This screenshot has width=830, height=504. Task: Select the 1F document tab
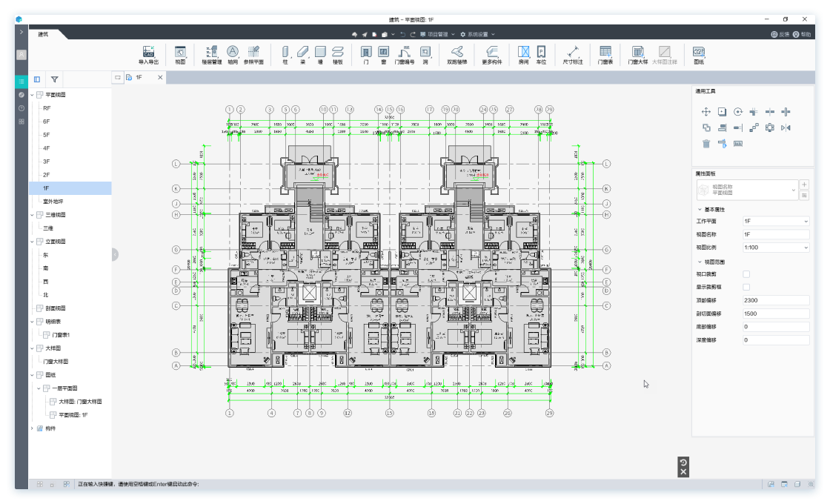[x=139, y=77]
